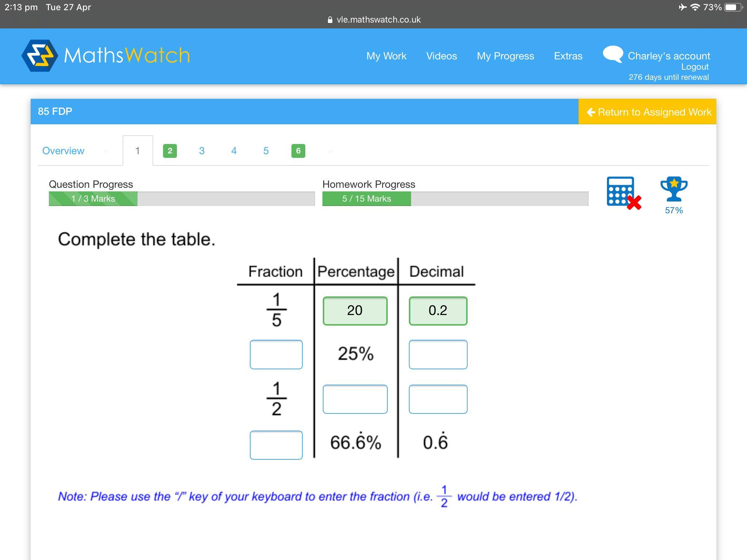Open My Progress page
747x560 pixels.
[x=505, y=56]
